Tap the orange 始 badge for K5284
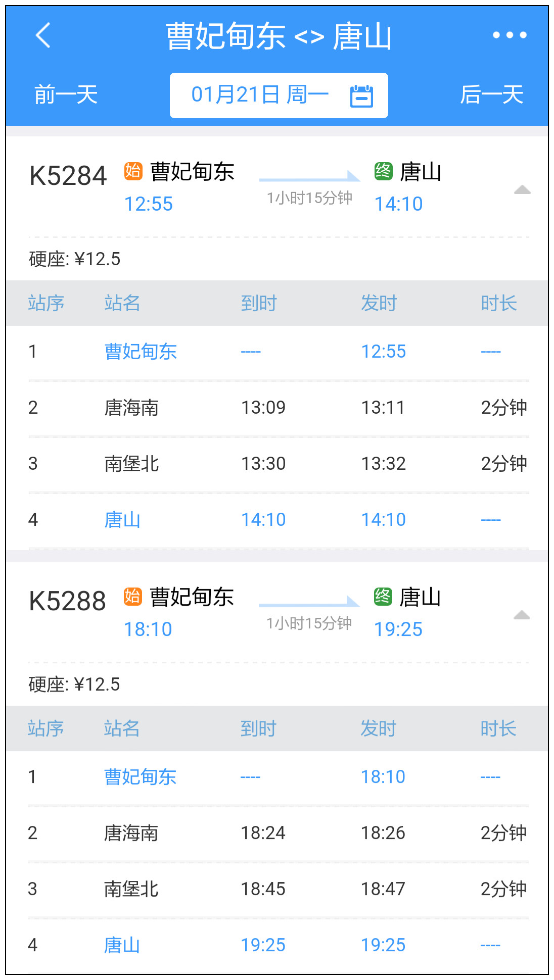 [x=133, y=171]
